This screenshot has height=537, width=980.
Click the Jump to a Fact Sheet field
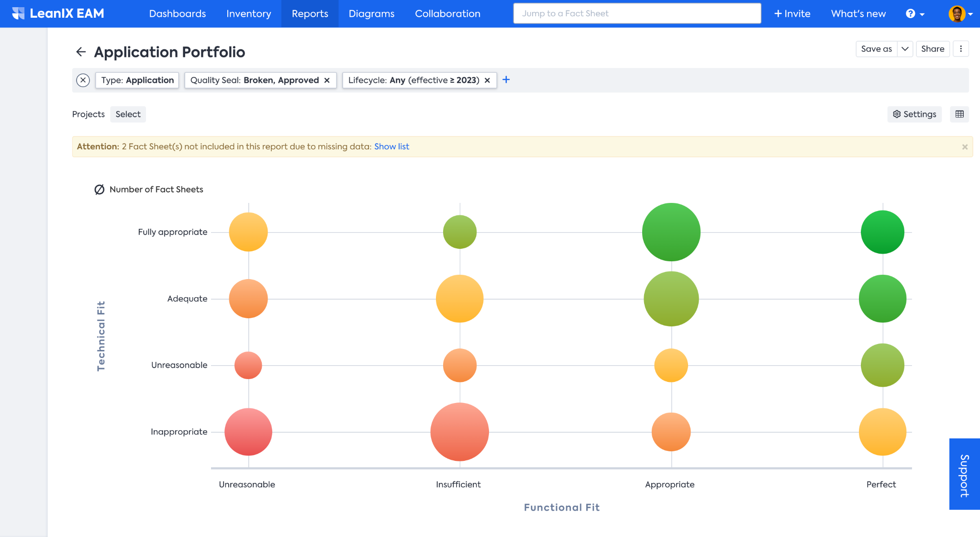click(x=637, y=13)
